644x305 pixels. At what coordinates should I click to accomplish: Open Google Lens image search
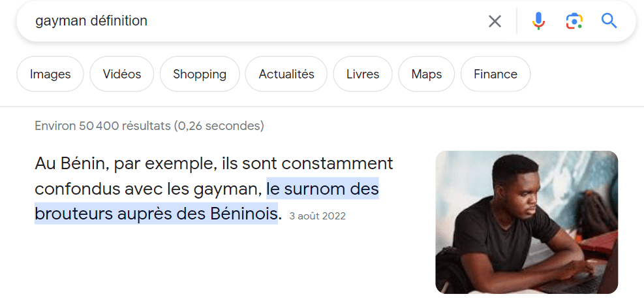(574, 21)
